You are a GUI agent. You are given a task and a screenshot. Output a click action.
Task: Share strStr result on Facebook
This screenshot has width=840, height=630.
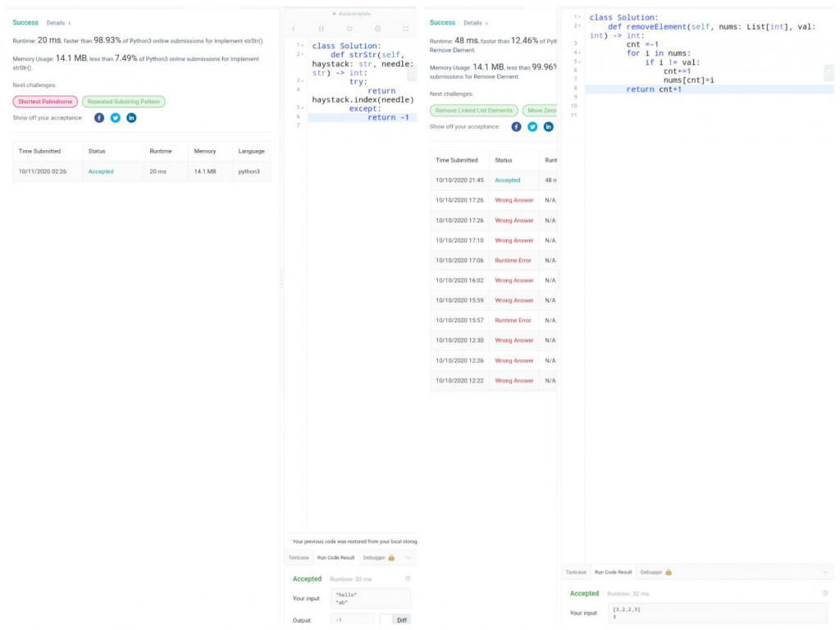point(99,118)
